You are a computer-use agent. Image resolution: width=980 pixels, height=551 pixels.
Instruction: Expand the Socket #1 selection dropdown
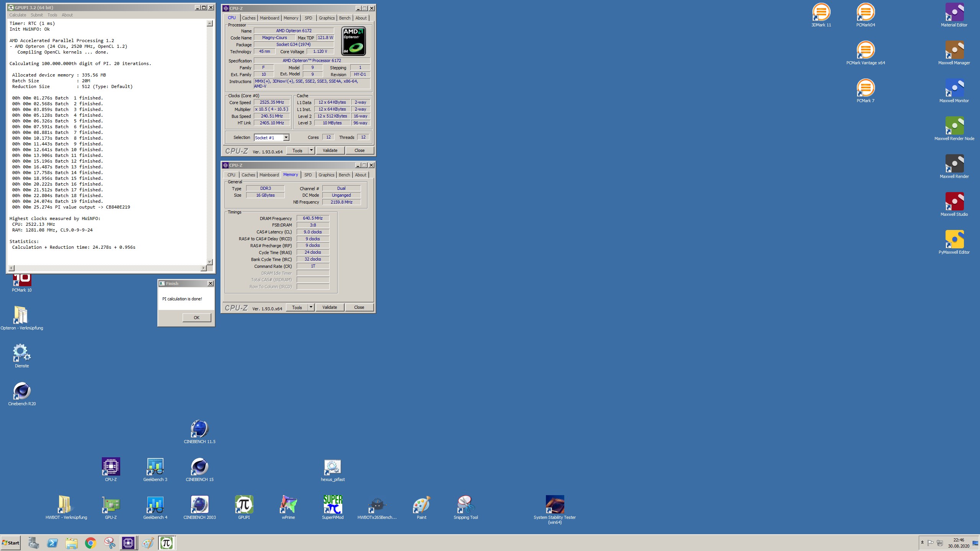click(x=286, y=137)
